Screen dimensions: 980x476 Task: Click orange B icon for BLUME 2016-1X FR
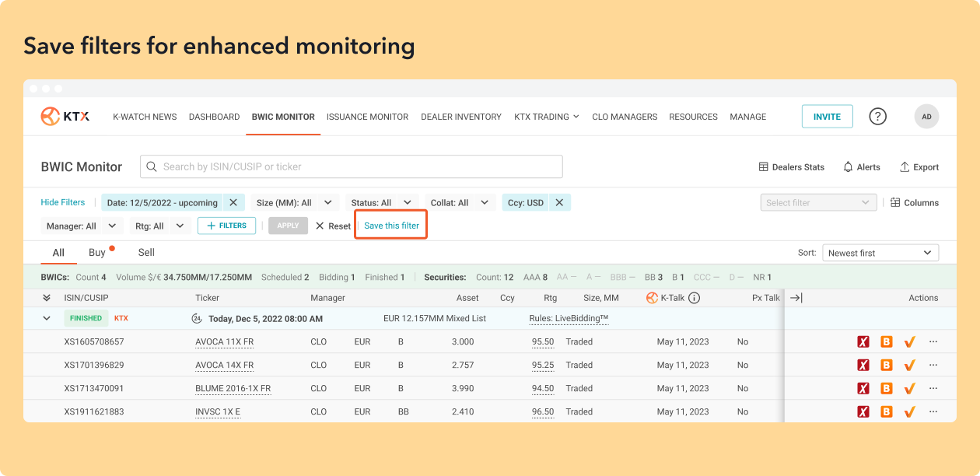(886, 388)
